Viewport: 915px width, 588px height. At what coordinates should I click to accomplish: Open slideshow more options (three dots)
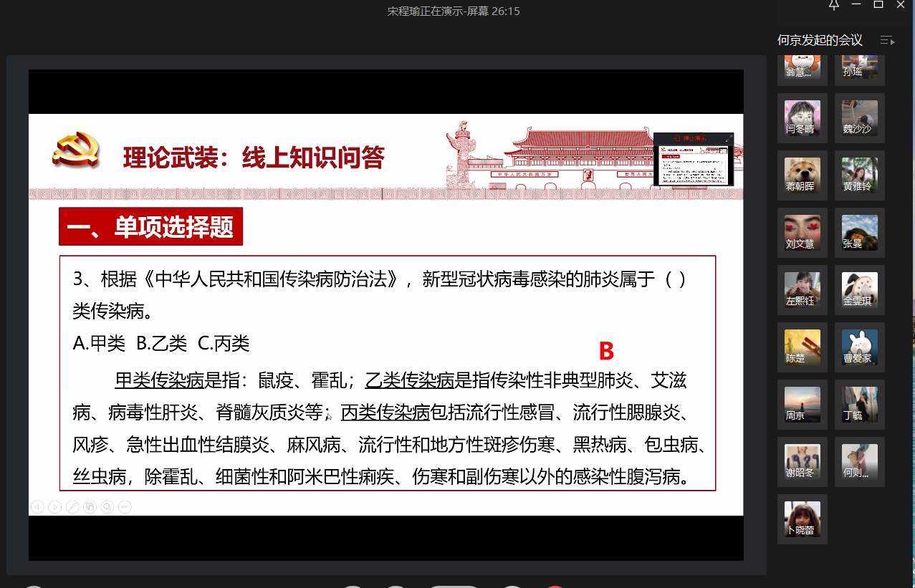click(125, 507)
